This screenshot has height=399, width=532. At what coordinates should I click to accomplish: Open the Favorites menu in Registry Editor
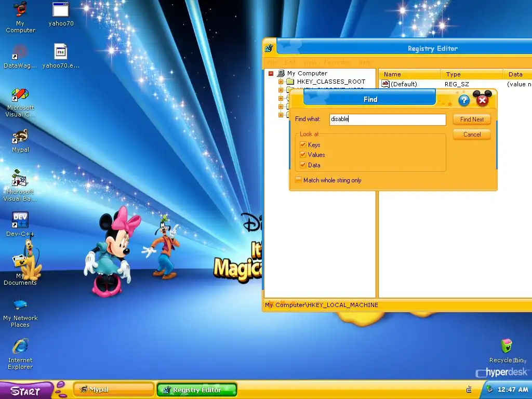[337, 62]
